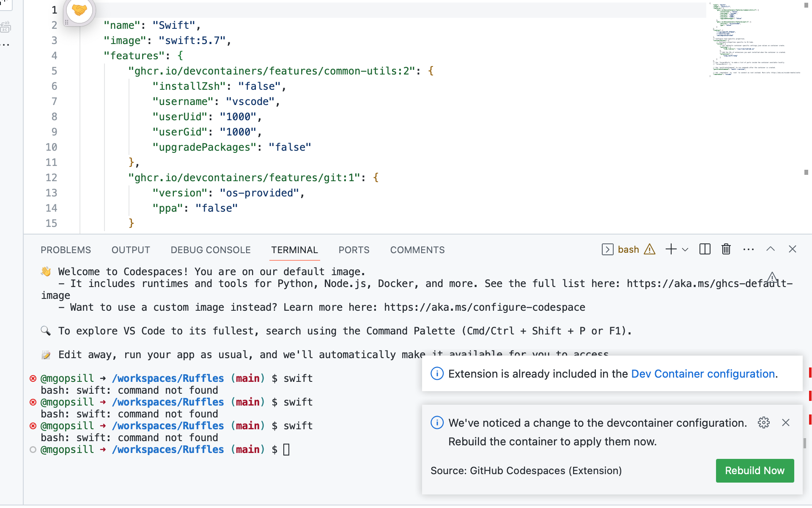812x508 pixels.
Task: Click the error decoration on second swift command
Action: [x=33, y=402]
